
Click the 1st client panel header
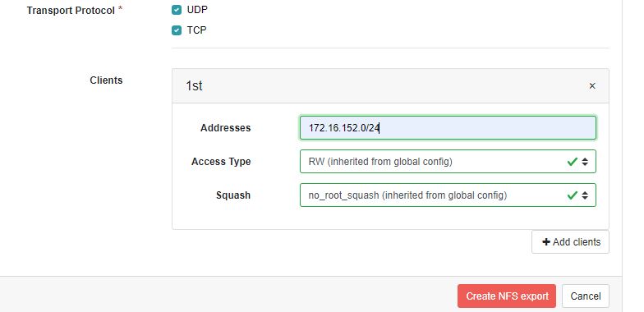point(390,85)
